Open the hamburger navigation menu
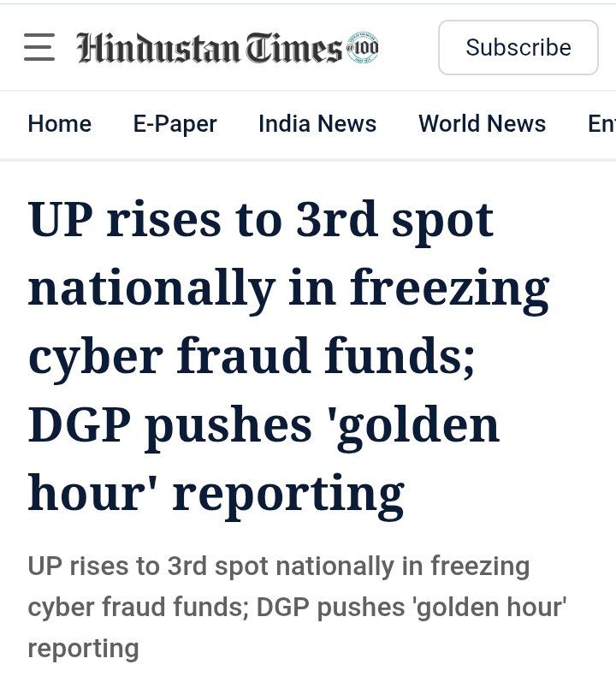 point(39,47)
